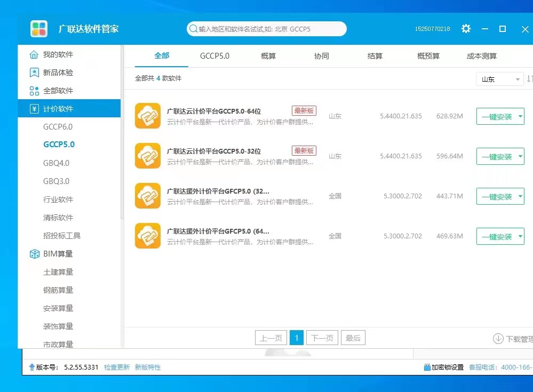
Task: Click the version number up-arrow icon
Action: 32,367
